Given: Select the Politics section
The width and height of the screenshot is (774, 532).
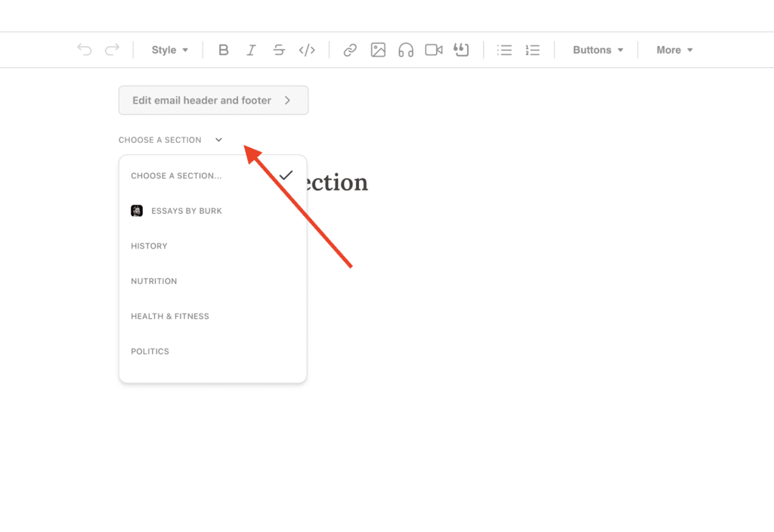Looking at the screenshot, I should (x=150, y=351).
